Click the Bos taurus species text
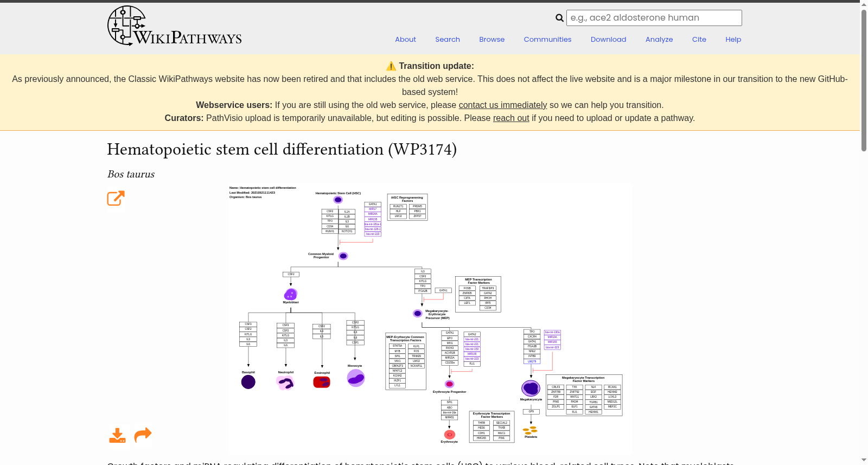Image resolution: width=868 pixels, height=465 pixels. [131, 174]
